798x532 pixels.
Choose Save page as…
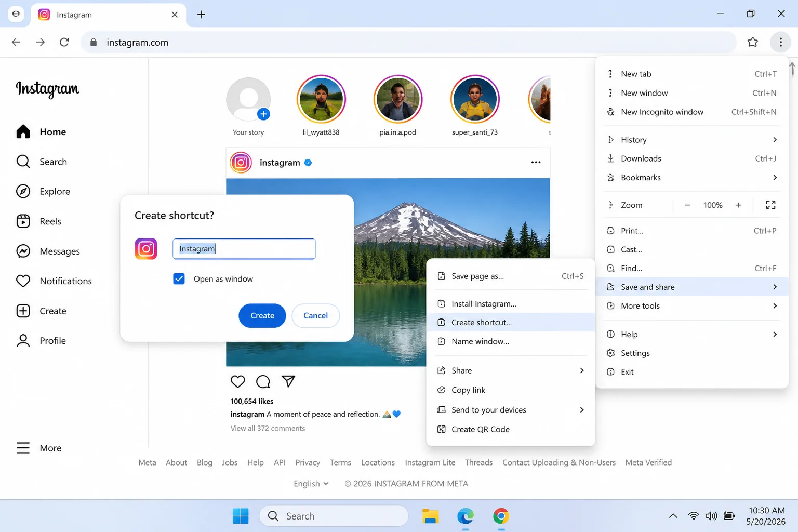[x=511, y=276]
